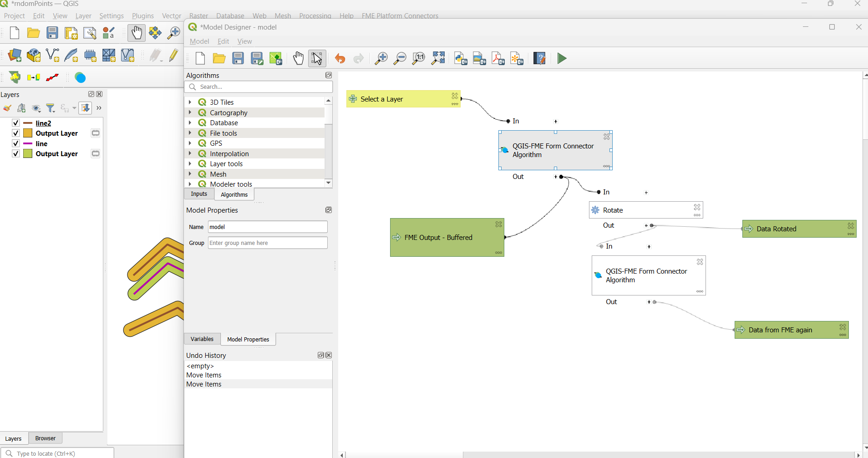Save model in project icon
868x458 pixels.
[276, 58]
